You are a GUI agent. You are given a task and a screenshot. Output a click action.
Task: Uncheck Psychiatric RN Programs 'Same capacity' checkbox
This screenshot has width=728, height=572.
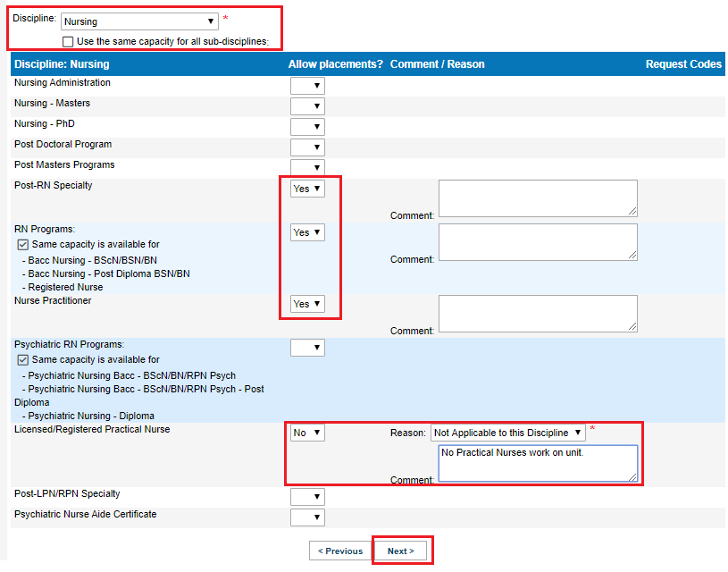pyautogui.click(x=22, y=359)
